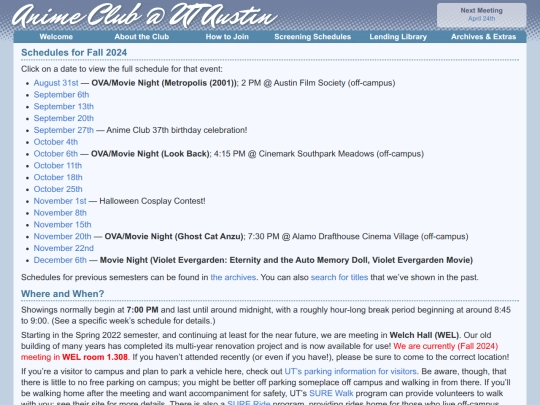Open the How to Join page
This screenshot has width=540, height=405.
tap(227, 37)
